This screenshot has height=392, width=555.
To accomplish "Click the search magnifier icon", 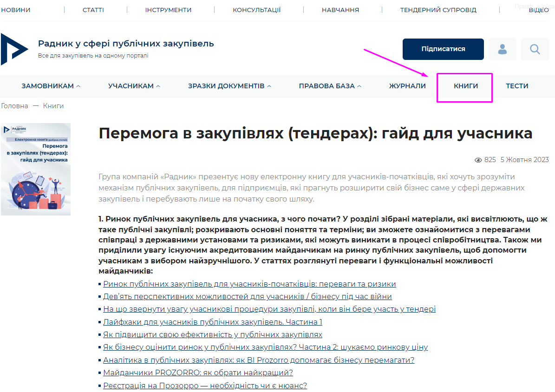I will coord(535,49).
